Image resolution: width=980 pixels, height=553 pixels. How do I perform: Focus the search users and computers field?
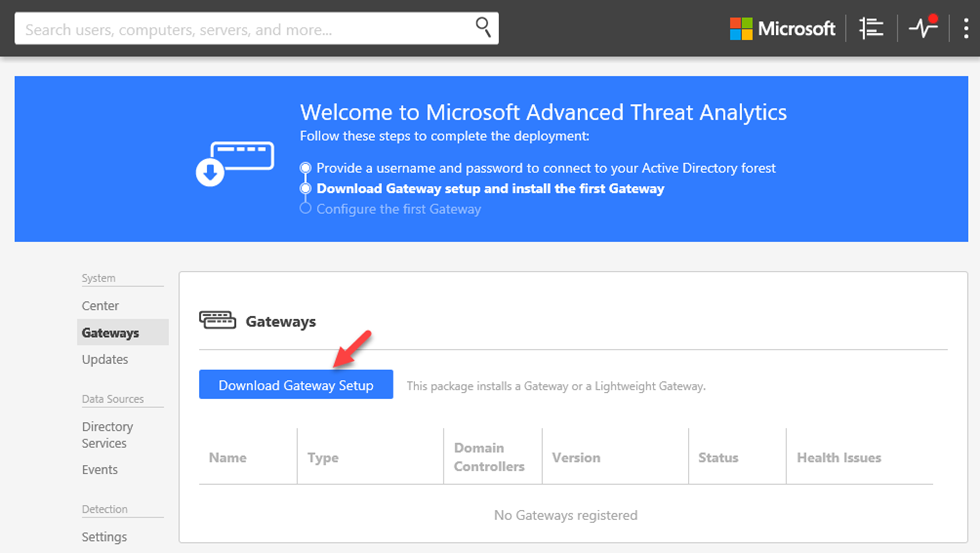tap(256, 28)
